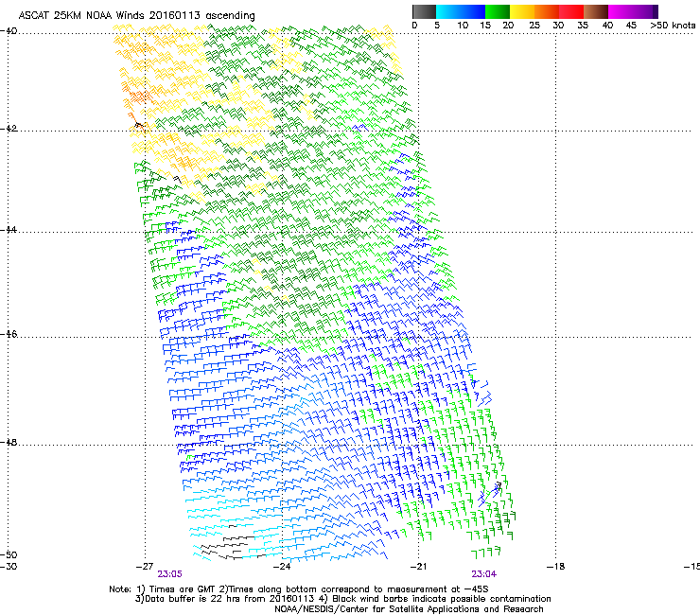Click the -40 latitude axis label

[x=9, y=31]
